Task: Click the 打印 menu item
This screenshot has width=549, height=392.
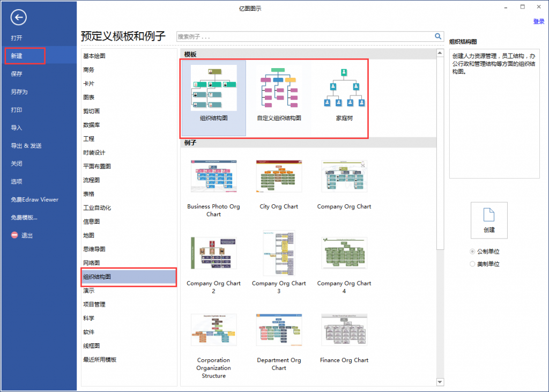Action: pyautogui.click(x=17, y=109)
